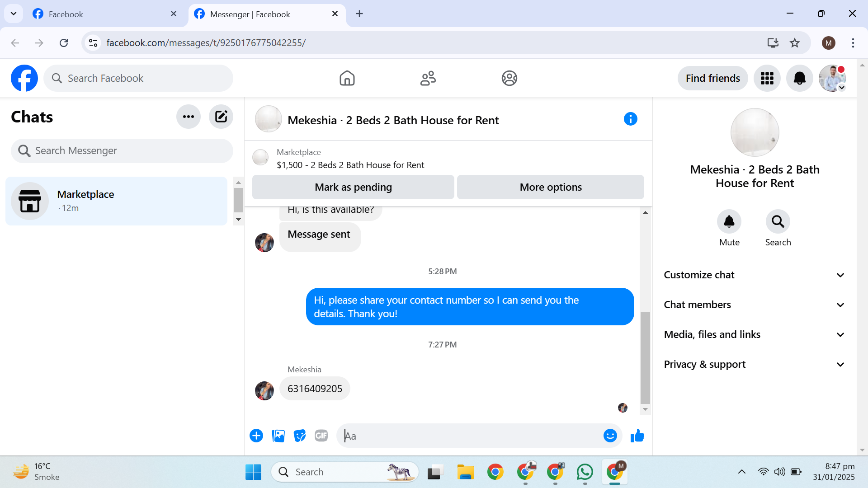Click the Find friends button

coord(713,78)
